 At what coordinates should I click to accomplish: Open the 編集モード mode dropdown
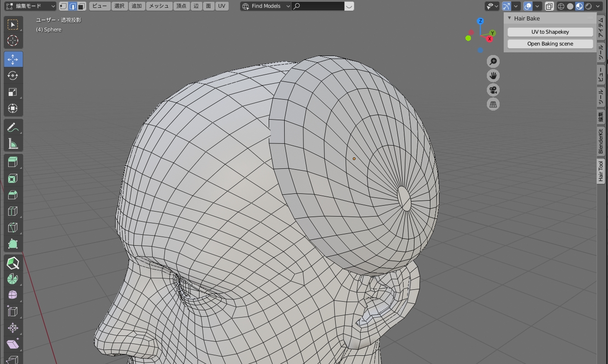[31, 6]
